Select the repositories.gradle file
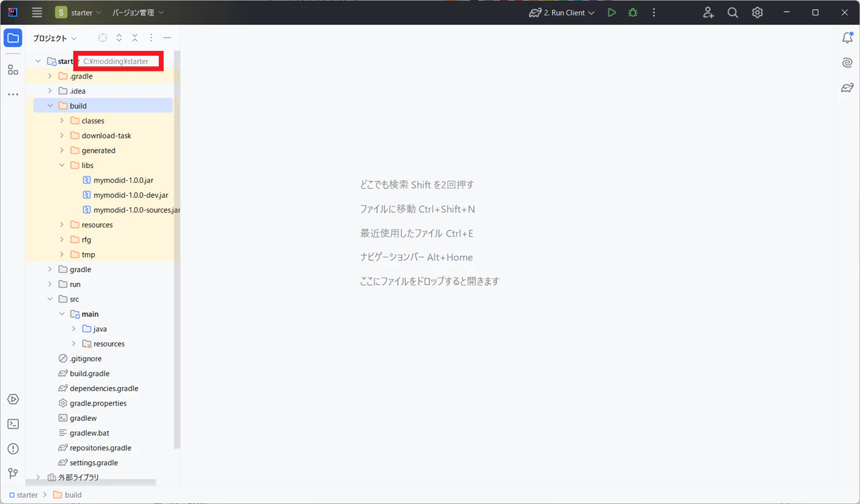This screenshot has height=504, width=860. pos(100,448)
